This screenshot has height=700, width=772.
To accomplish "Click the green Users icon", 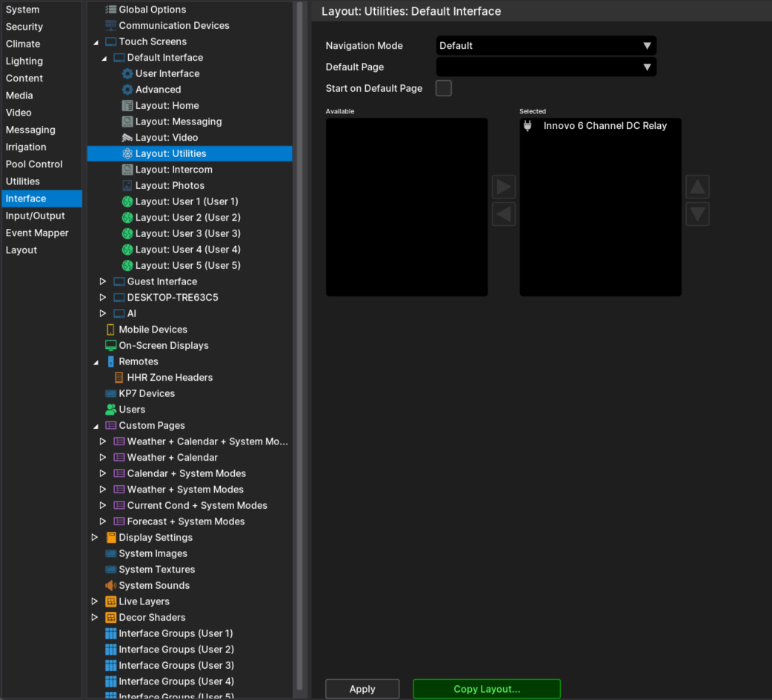I will coord(110,410).
